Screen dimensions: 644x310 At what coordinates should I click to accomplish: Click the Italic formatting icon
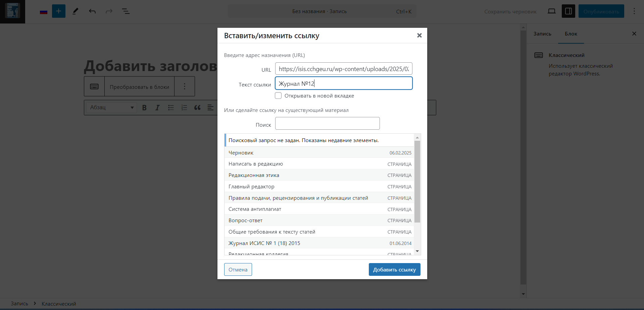pos(157,108)
